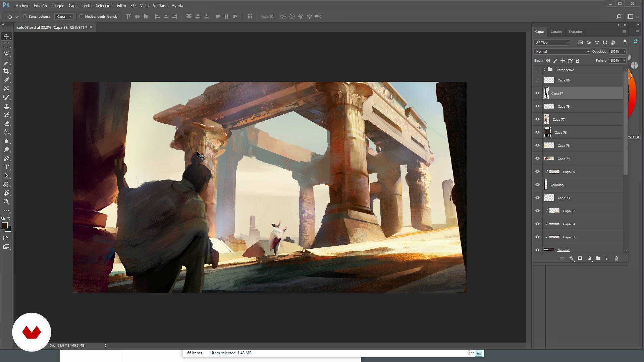The height and width of the screenshot is (362, 644).
Task: Select the Eraser tool
Action: 6,123
